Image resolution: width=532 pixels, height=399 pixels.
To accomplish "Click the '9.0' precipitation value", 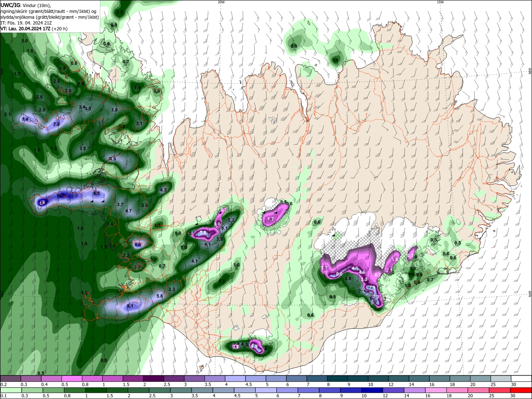I will pos(138,245).
